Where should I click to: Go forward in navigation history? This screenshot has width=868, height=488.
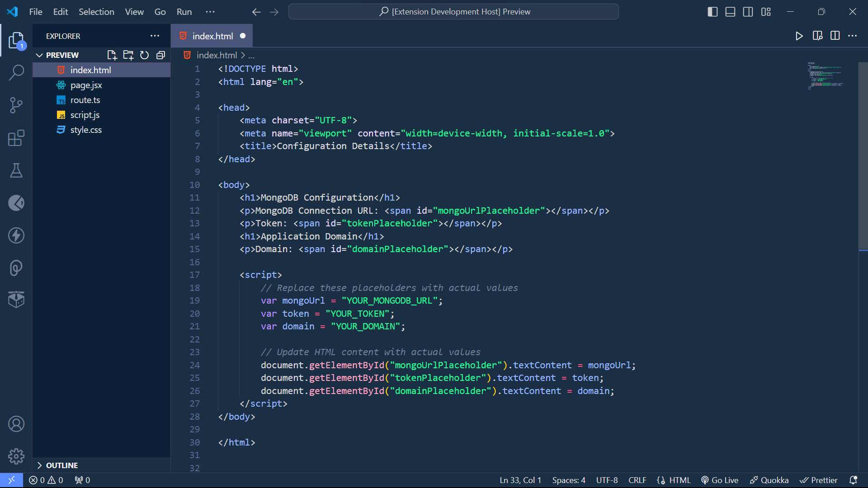tap(274, 12)
